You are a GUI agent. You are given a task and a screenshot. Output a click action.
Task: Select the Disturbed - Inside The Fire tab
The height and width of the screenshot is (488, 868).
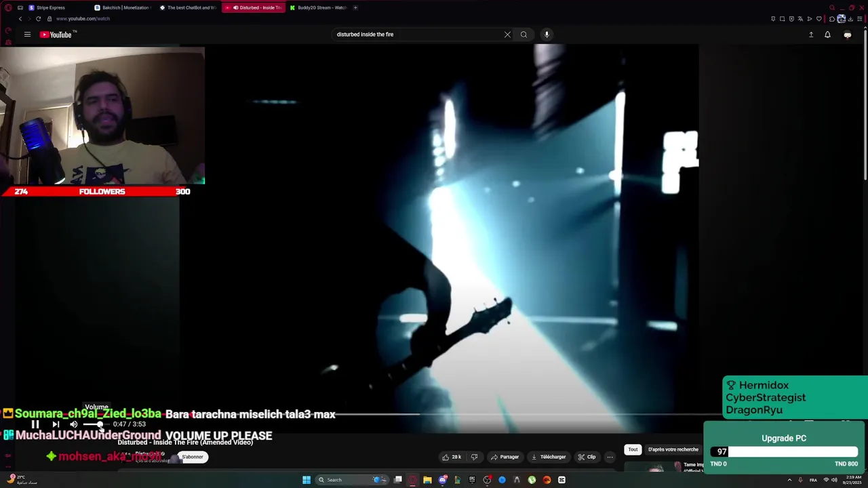[254, 7]
